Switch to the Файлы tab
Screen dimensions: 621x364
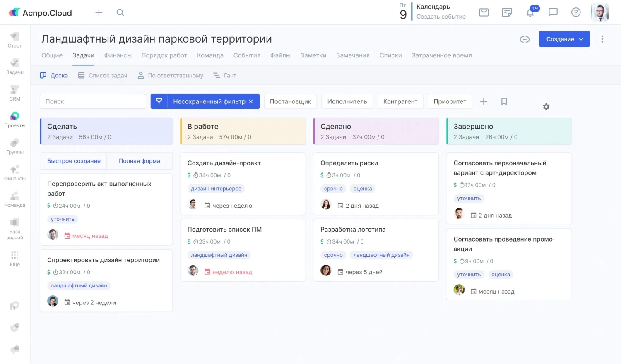point(280,55)
